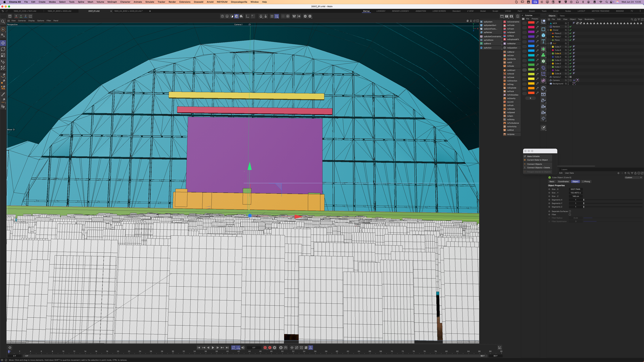The width and height of the screenshot is (644, 362).
Task: Click the Play forwards button
Action: point(213,348)
